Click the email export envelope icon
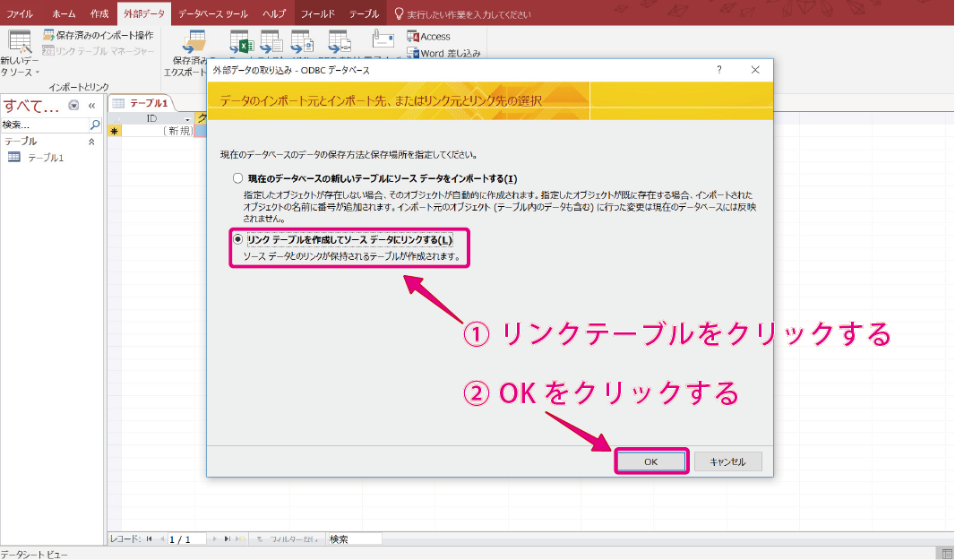The image size is (955, 560). click(x=383, y=39)
